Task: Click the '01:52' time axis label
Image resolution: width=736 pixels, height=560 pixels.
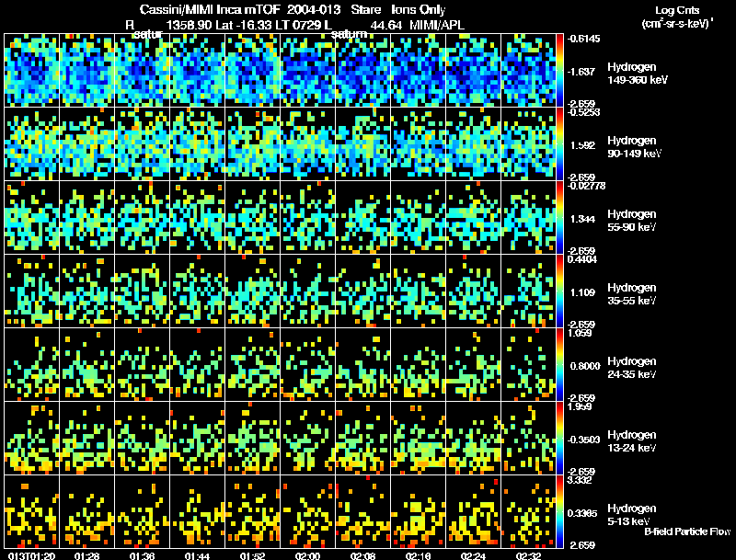Action: (252, 556)
